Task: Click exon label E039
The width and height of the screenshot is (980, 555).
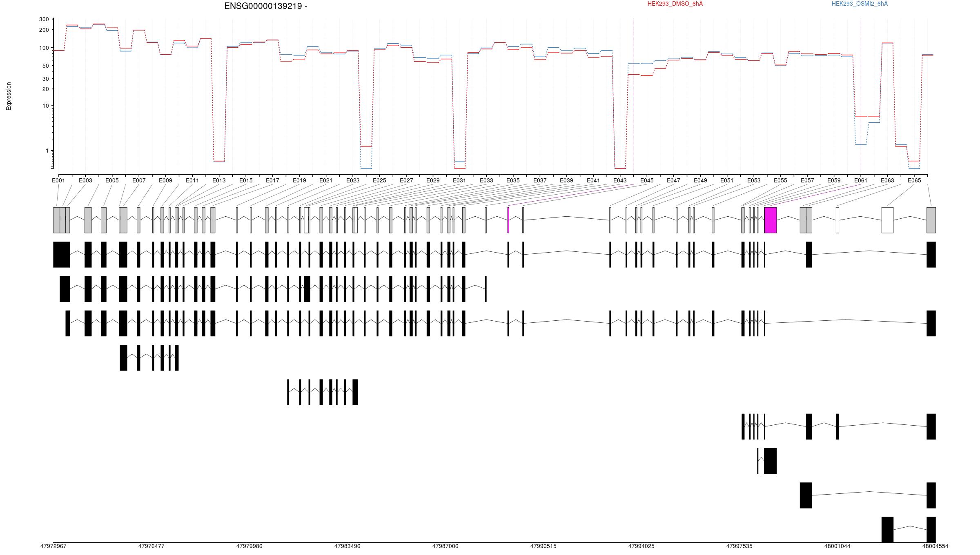Action: point(566,180)
